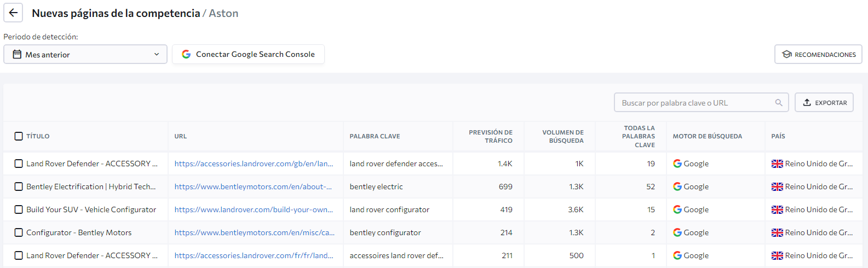The width and height of the screenshot is (868, 268).
Task: Click title 'Bentley Electrification | Hybrid Tech...'
Action: click(x=91, y=187)
